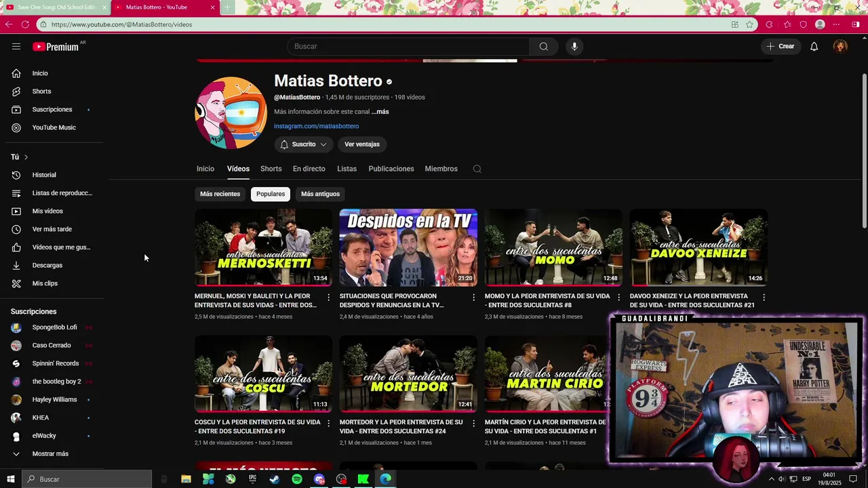Open the Suscrito dropdown
Screen dimensions: 868x488
point(303,144)
